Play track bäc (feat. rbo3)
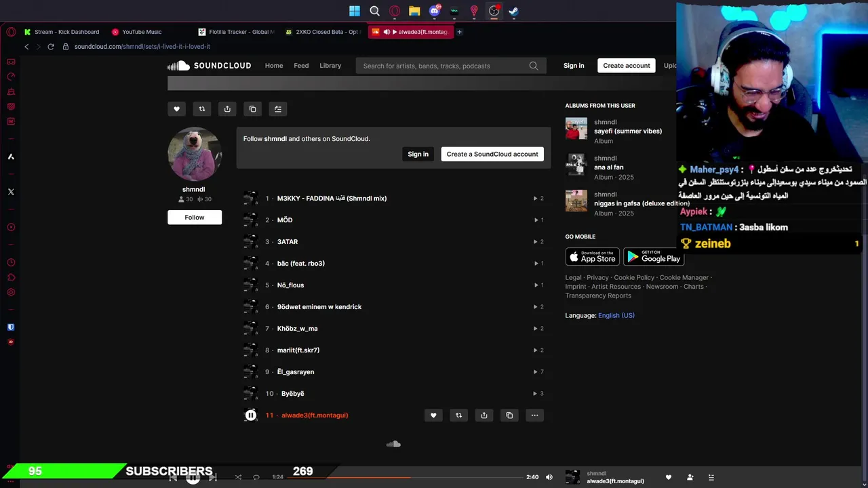Image resolution: width=868 pixels, height=488 pixels. click(301, 263)
